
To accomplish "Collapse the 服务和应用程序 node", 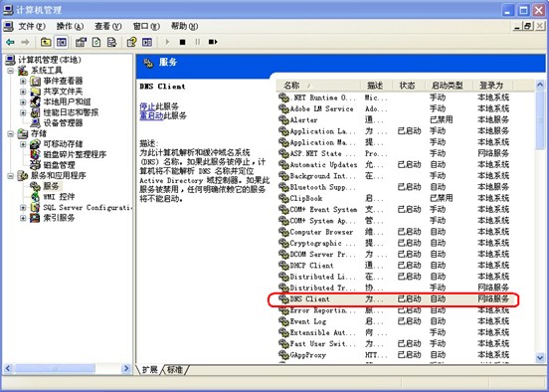I will tap(11, 176).
